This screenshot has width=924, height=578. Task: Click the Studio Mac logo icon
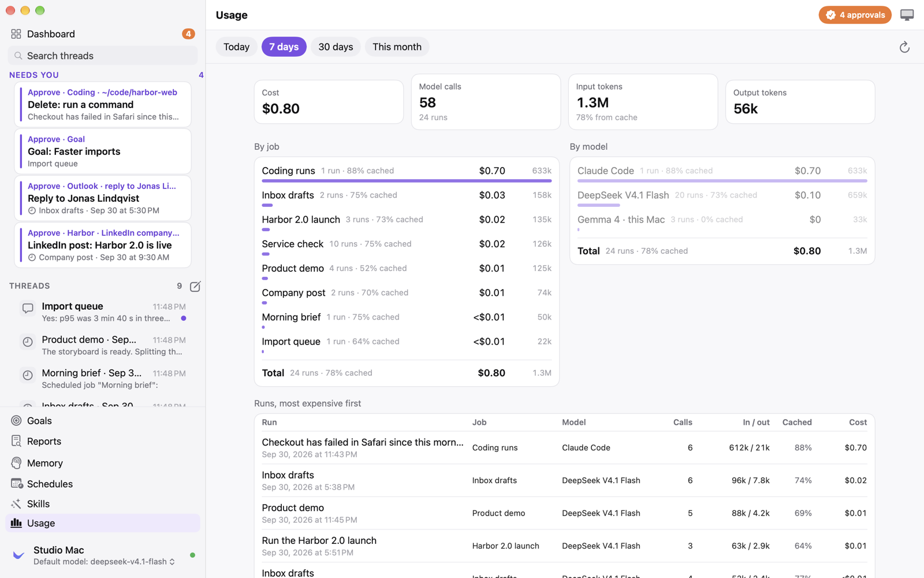[x=18, y=555]
